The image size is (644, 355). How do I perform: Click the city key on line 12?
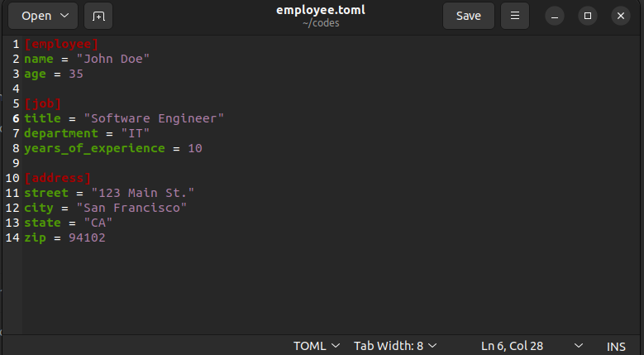(x=39, y=208)
